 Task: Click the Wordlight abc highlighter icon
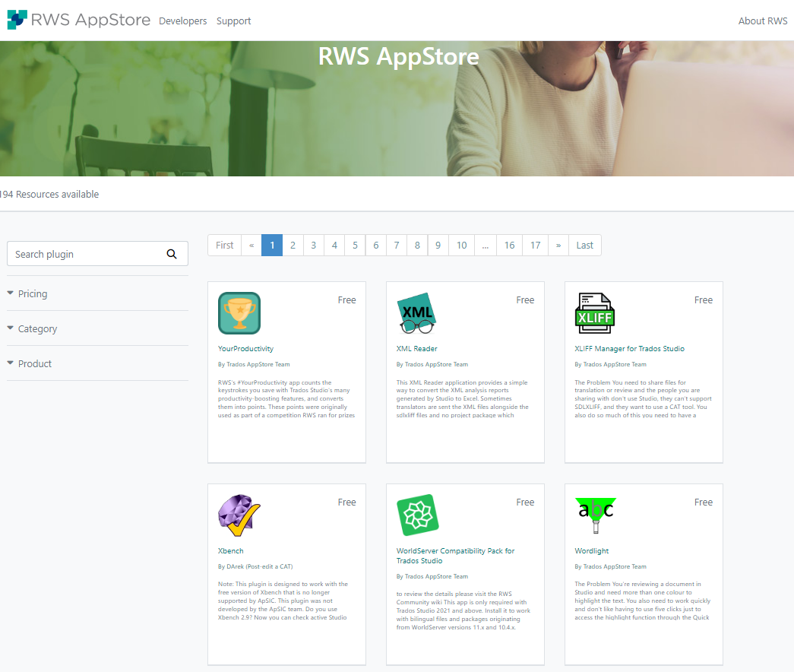[595, 515]
